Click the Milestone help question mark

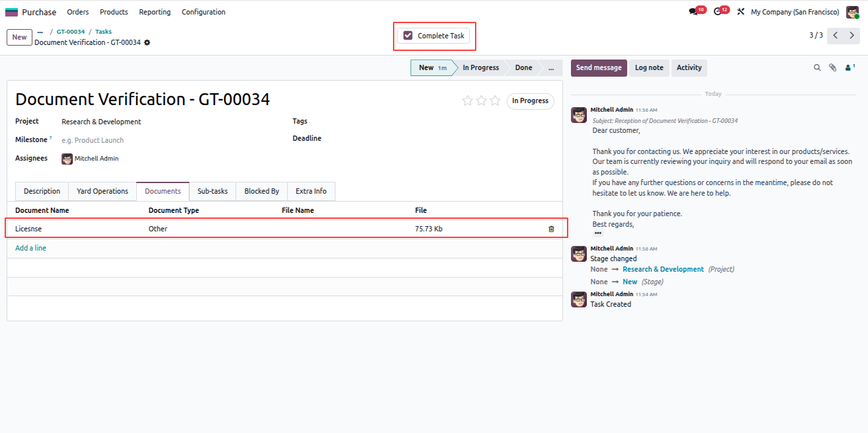[50, 138]
